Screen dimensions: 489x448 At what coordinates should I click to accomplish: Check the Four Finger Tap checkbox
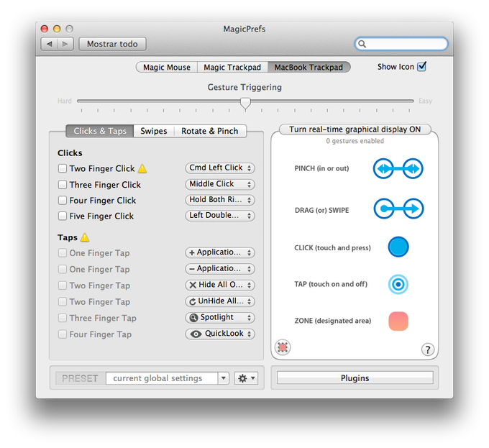click(63, 334)
